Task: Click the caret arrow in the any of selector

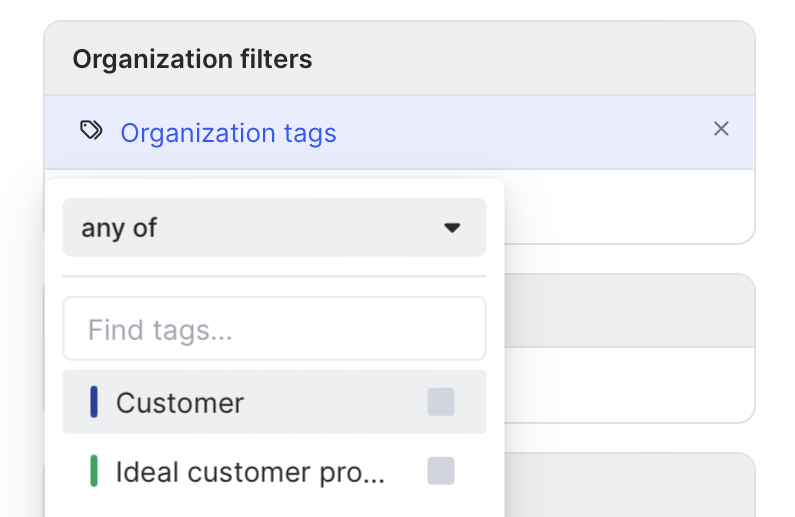Action: pos(452,228)
